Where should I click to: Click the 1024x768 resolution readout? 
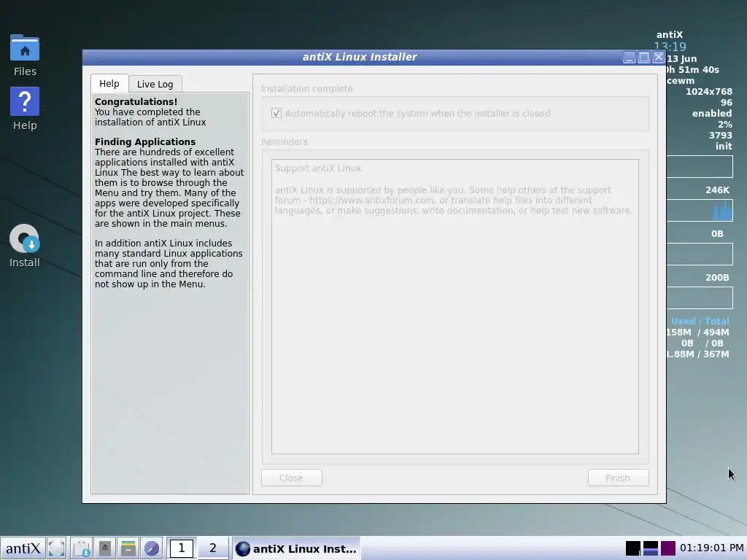pyautogui.click(x=708, y=91)
